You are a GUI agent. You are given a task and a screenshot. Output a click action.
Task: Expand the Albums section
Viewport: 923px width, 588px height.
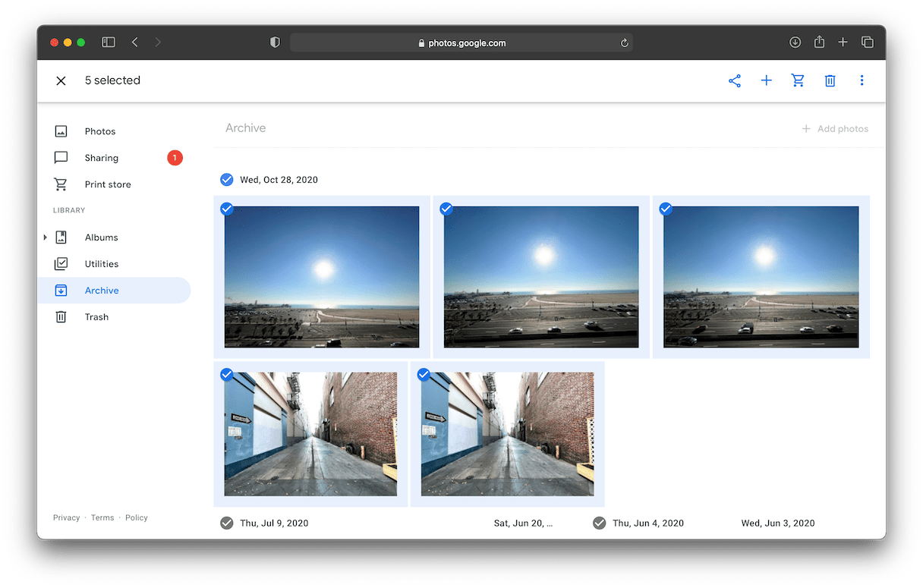(46, 237)
